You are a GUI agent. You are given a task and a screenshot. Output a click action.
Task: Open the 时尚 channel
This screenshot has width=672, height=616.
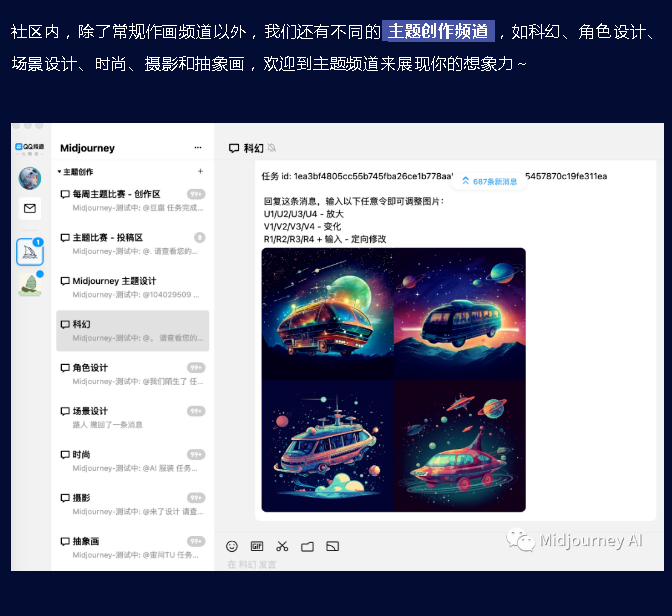pos(132,461)
